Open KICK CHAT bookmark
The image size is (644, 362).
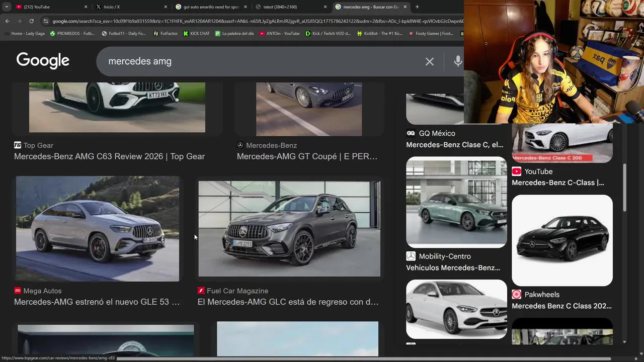197,34
